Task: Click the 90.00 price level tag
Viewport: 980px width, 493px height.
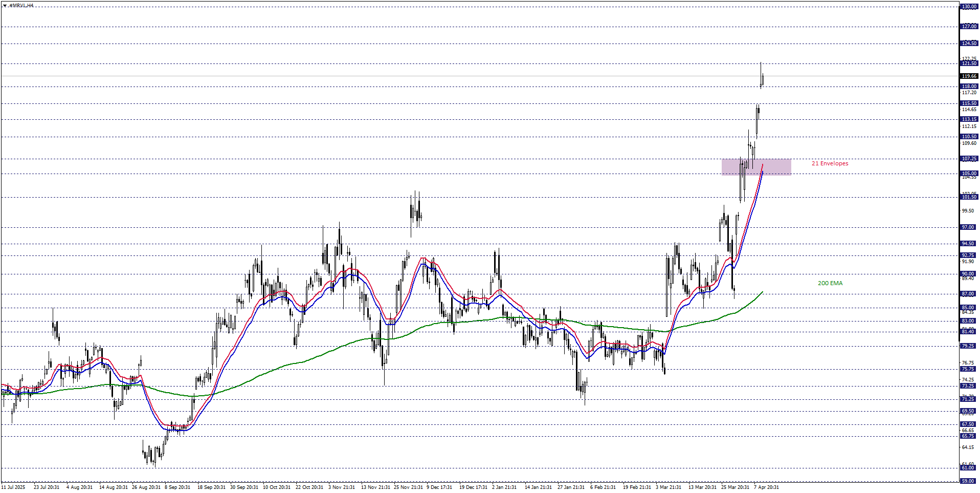Action: pyautogui.click(x=969, y=274)
